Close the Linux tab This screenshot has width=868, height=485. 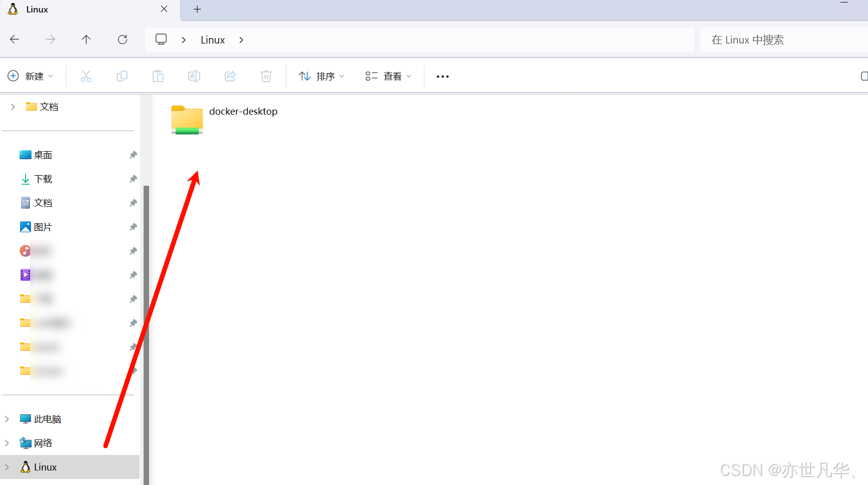pyautogui.click(x=164, y=9)
